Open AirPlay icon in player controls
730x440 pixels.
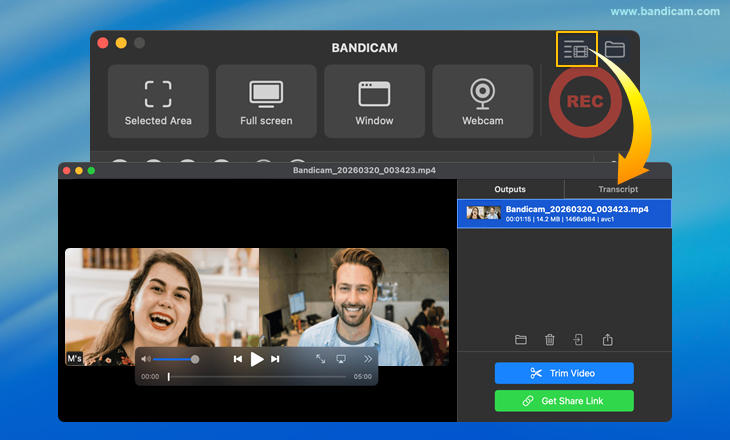point(341,359)
